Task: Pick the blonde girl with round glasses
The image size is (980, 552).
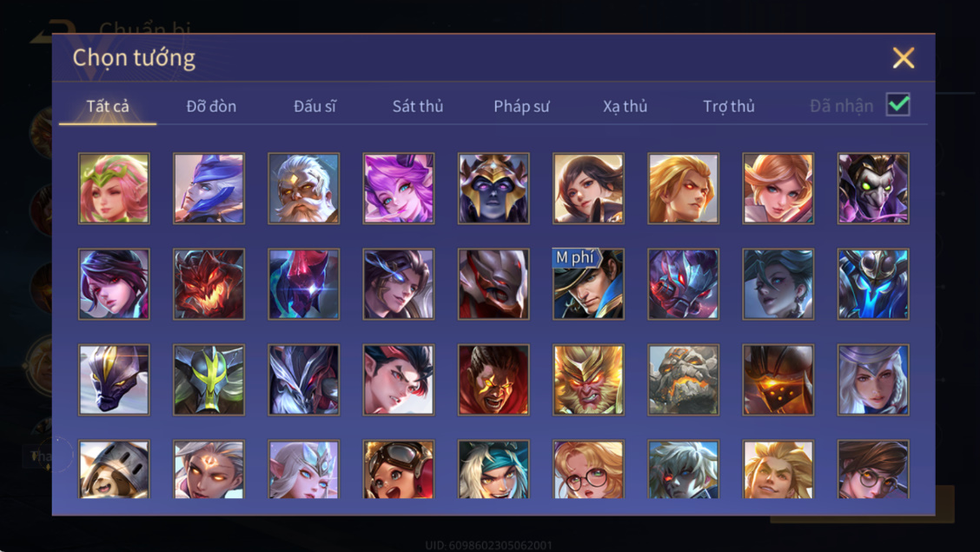Action: 588,469
